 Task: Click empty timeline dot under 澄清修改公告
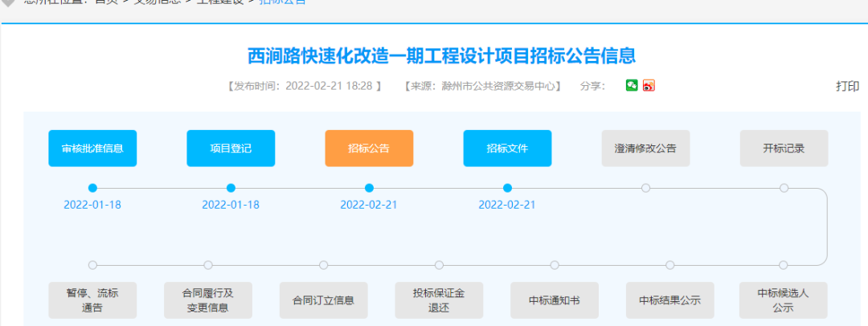(x=645, y=188)
